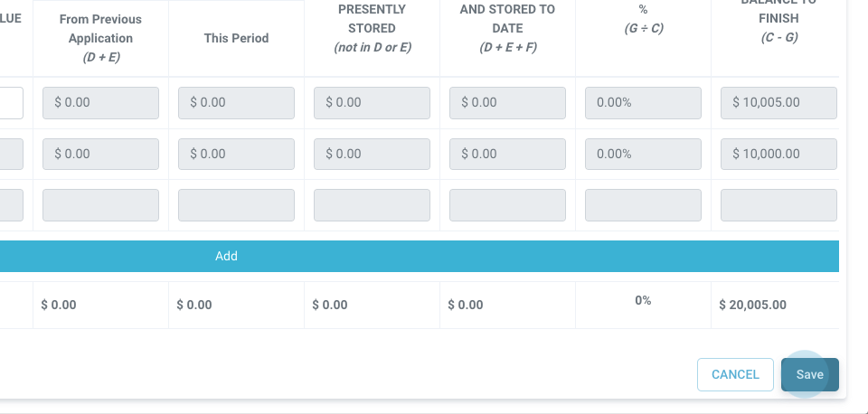Click second row Presently Stored field
The width and height of the screenshot is (868, 414).
point(372,154)
